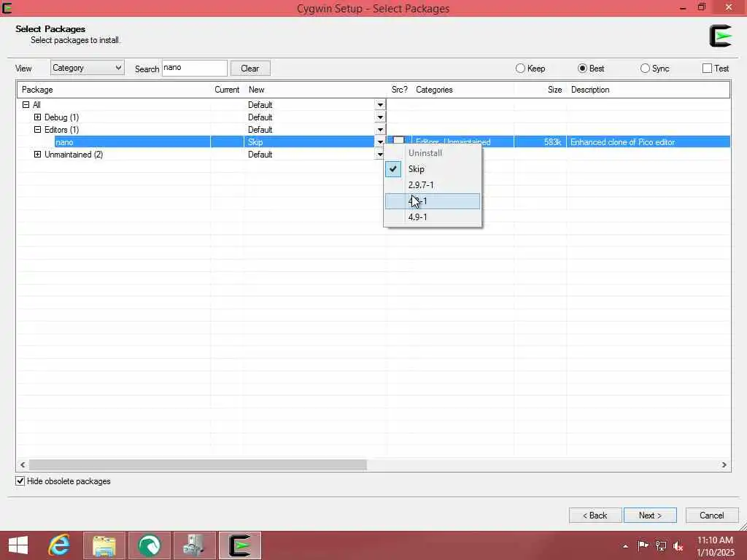Click the search field containing nano

point(194,68)
